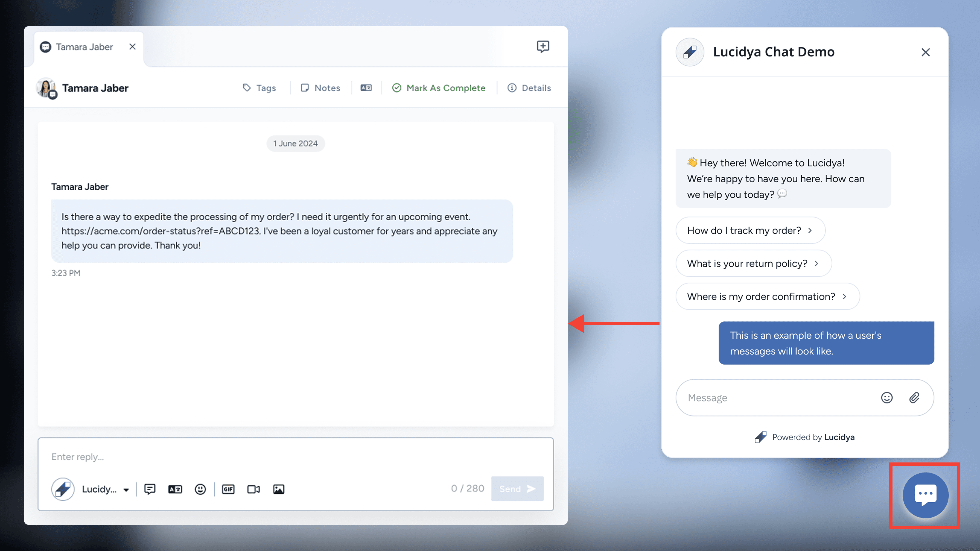Attach a video using the video icon
The width and height of the screenshot is (980, 551).
pyautogui.click(x=253, y=489)
